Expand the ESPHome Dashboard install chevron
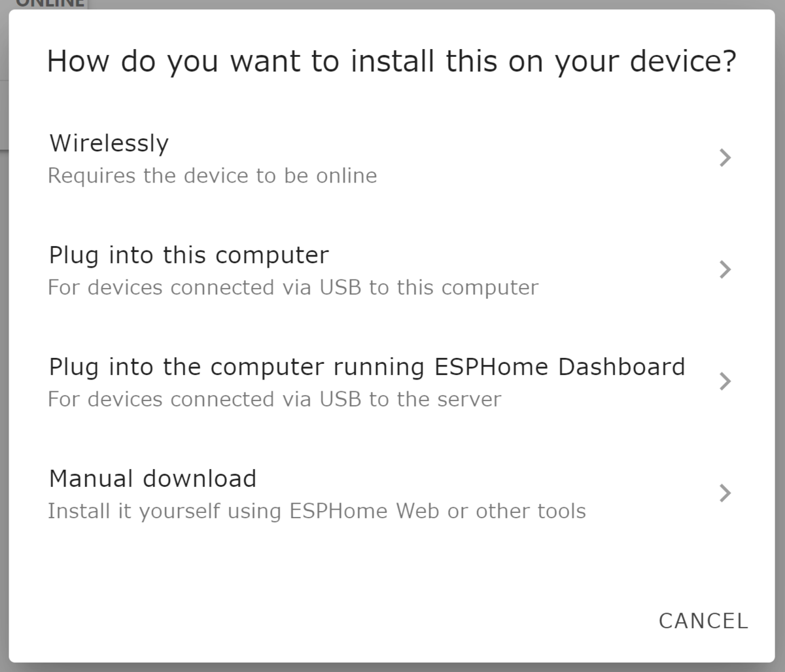The width and height of the screenshot is (785, 672). pyautogui.click(x=724, y=381)
